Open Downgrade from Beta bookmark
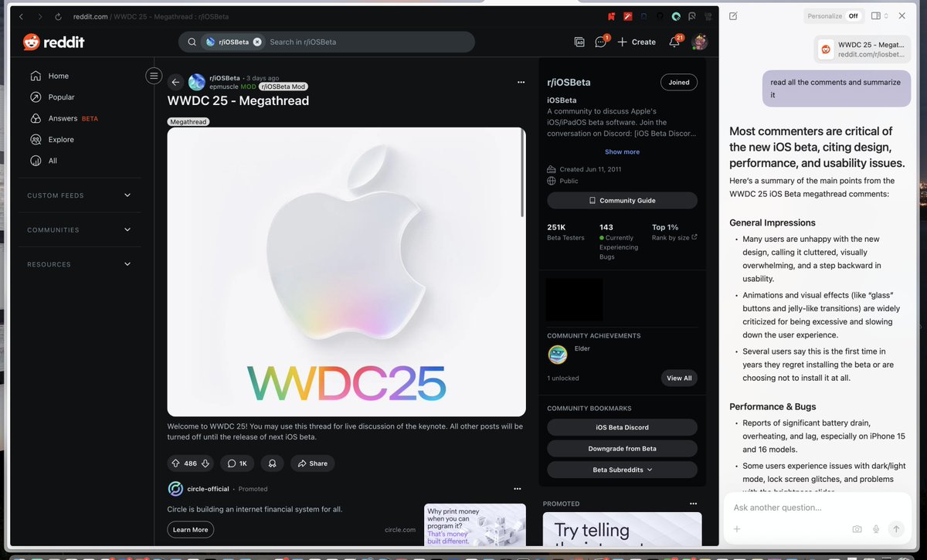The width and height of the screenshot is (927, 560). tap(622, 449)
